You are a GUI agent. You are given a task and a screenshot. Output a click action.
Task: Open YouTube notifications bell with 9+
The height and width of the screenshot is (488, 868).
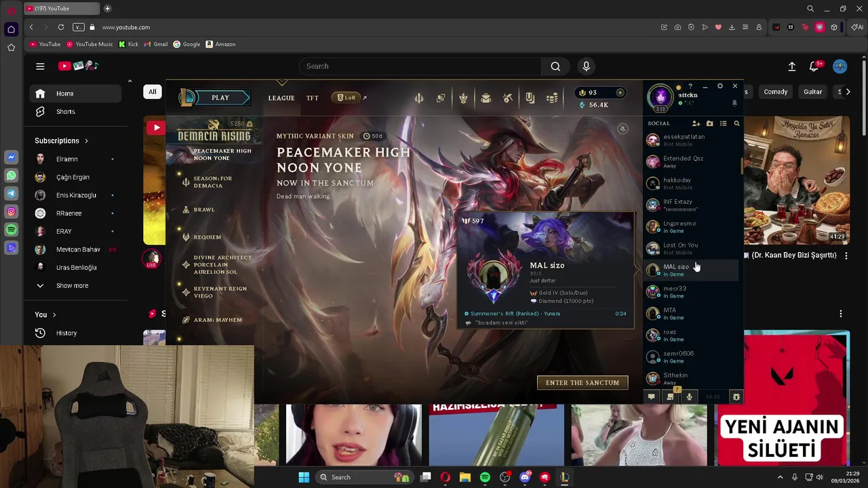click(x=814, y=66)
